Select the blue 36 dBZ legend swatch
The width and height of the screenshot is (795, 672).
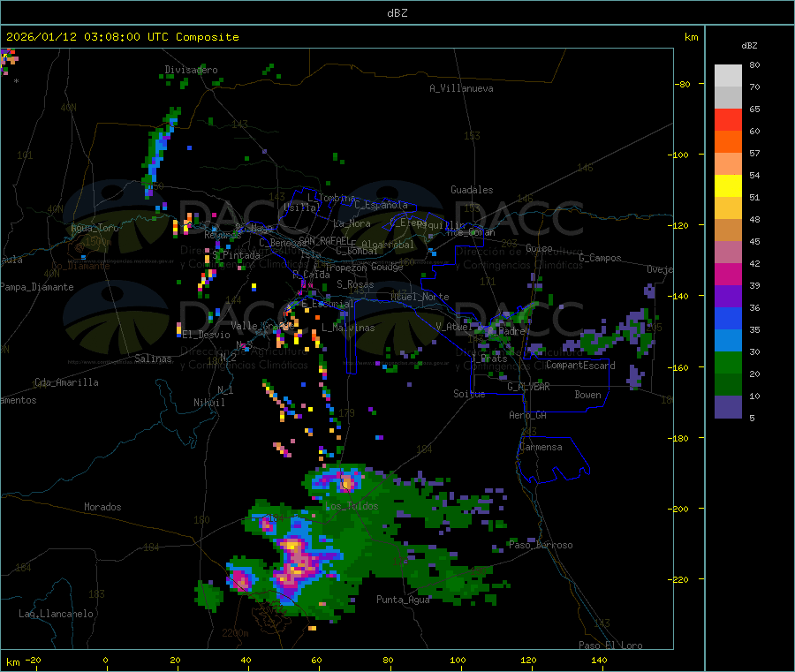coord(728,318)
